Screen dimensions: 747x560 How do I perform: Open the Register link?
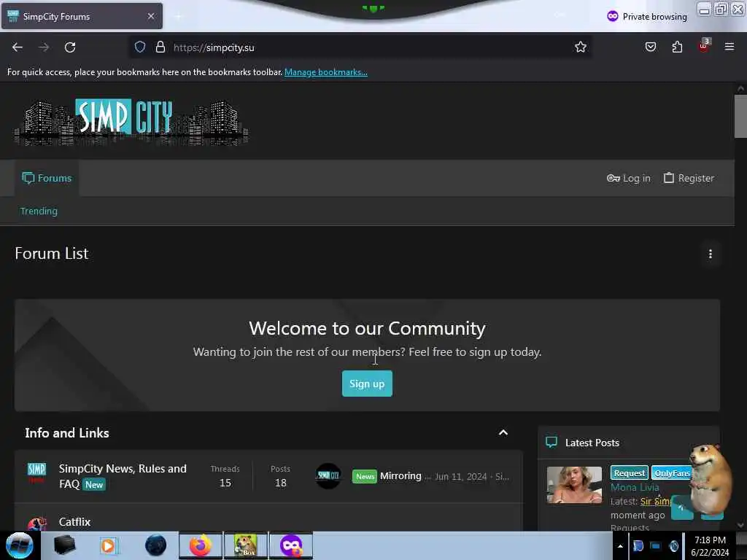tap(689, 178)
